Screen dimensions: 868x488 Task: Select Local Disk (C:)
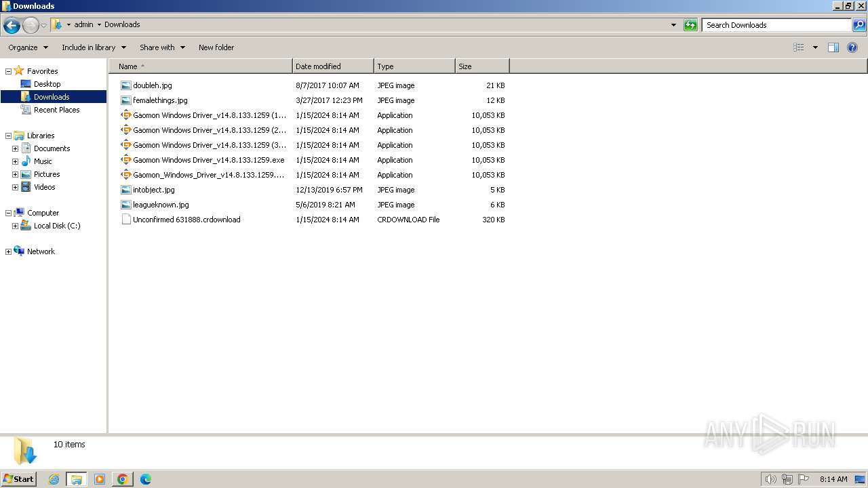(57, 226)
